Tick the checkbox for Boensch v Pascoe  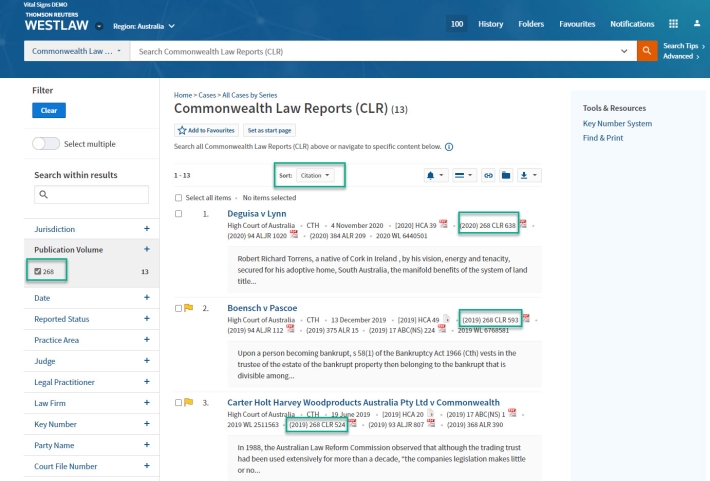[x=178, y=308]
